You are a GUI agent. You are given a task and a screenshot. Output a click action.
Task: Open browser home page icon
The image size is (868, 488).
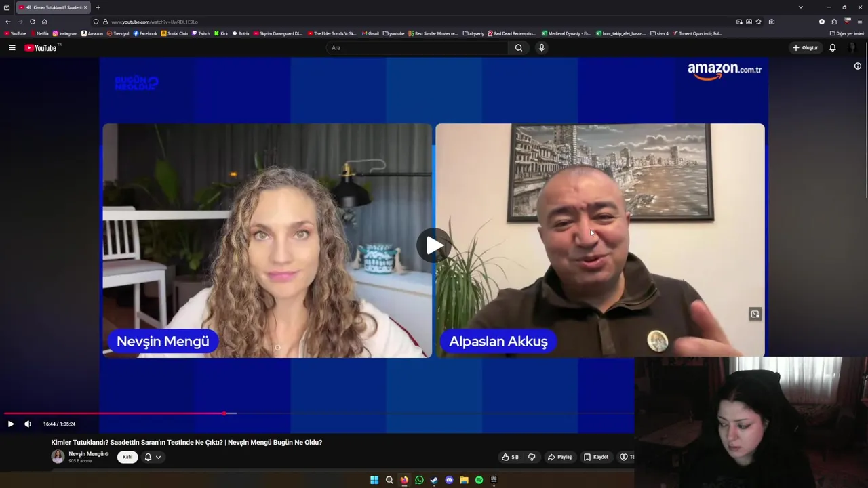pyautogui.click(x=45, y=22)
